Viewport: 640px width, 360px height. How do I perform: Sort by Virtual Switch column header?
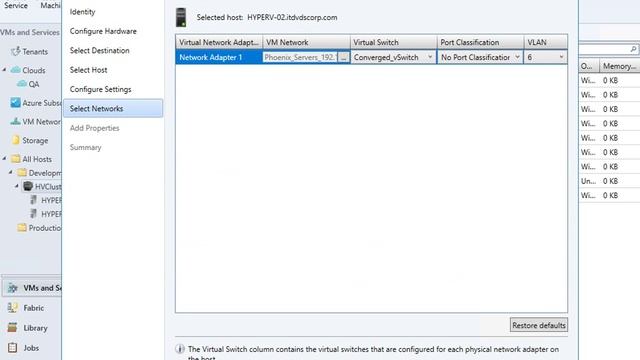pyautogui.click(x=393, y=42)
